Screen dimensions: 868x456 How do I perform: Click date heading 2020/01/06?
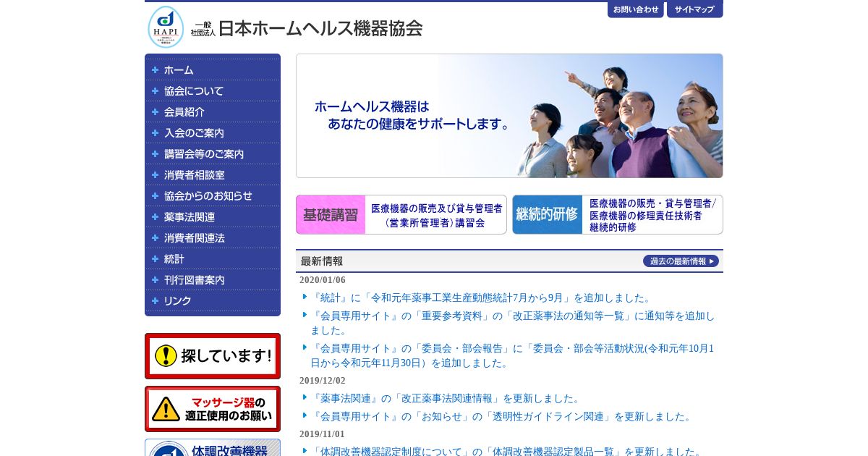point(323,280)
